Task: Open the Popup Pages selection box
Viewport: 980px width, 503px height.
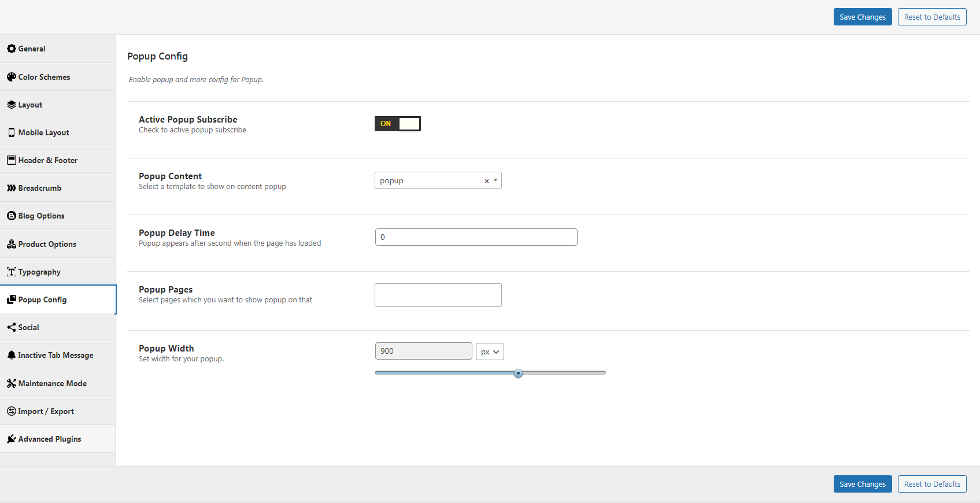Action: [438, 295]
